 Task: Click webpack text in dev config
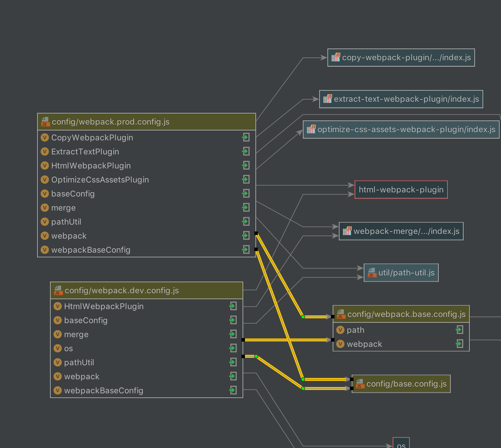click(82, 376)
